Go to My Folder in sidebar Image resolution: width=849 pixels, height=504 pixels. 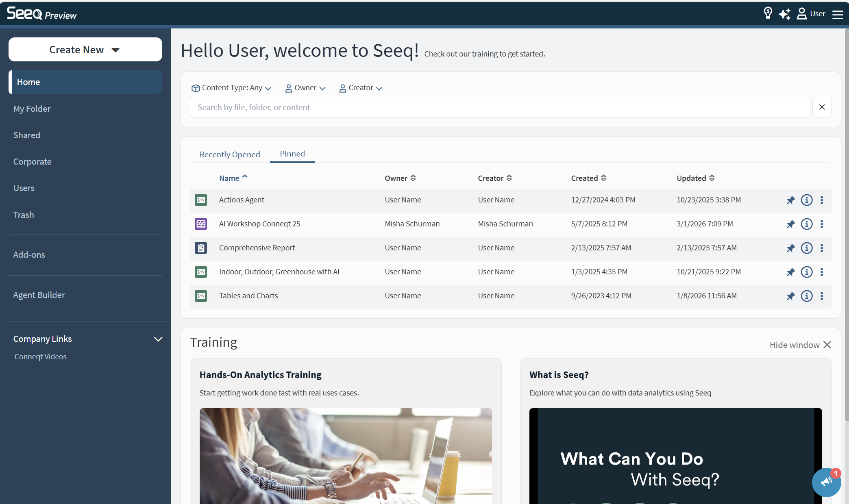tap(32, 109)
